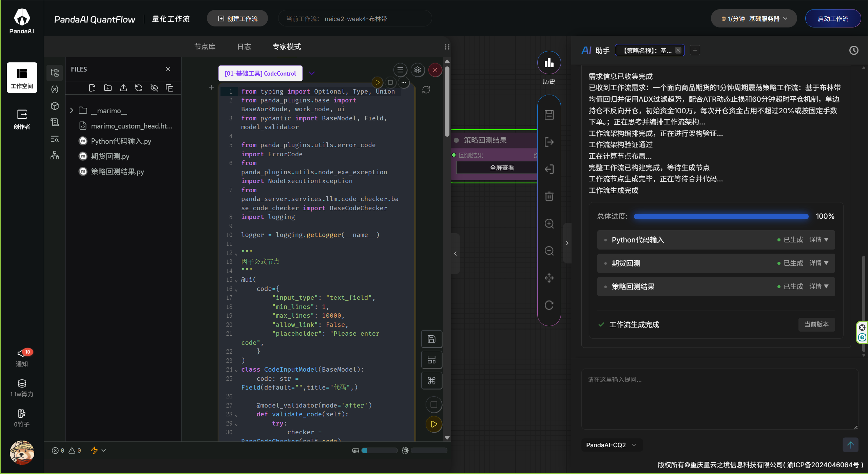The height and width of the screenshot is (474, 868).
Task: Click the PandaAI logo
Action: pos(22,21)
